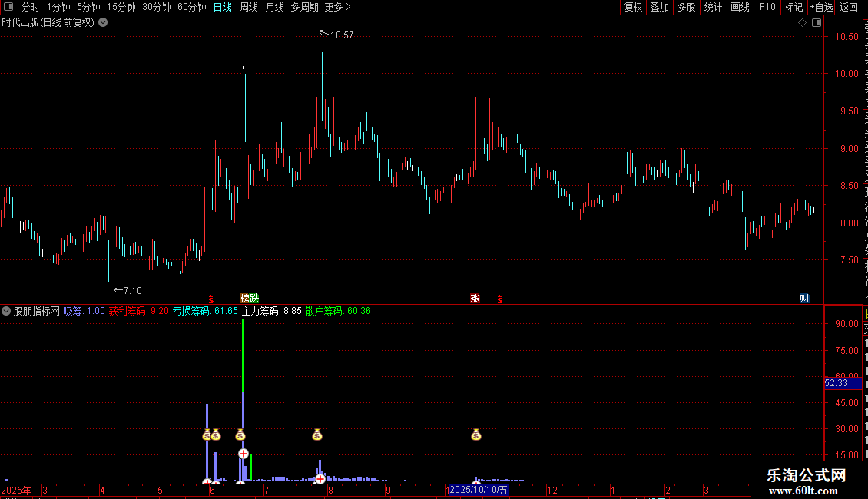The image size is (868, 499).
Task: Switch to the 周线 weekly chart tab
Action: tap(249, 7)
